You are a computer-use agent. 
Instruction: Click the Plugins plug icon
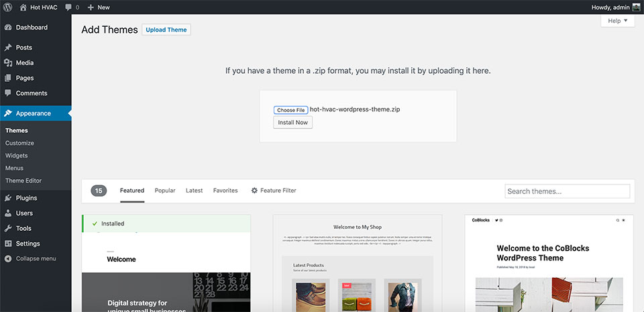pyautogui.click(x=8, y=198)
